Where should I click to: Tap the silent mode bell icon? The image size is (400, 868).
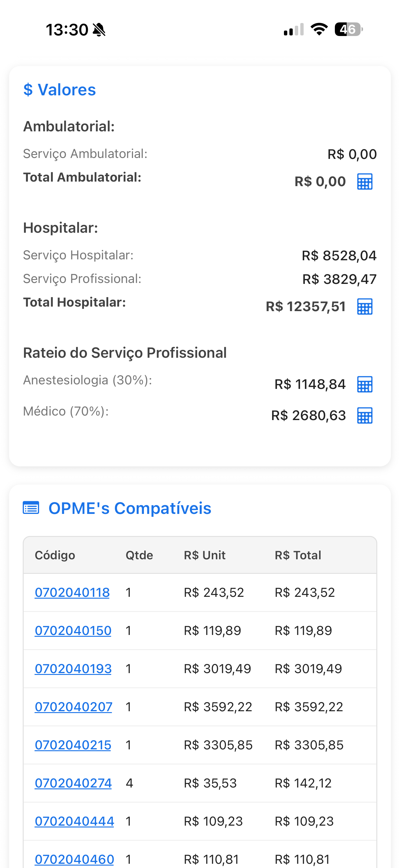[x=99, y=30]
